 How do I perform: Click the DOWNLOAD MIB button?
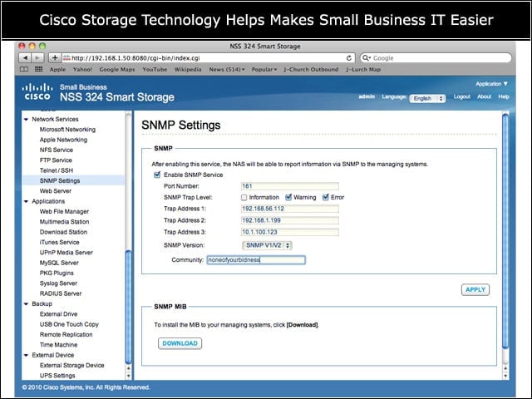(x=180, y=343)
